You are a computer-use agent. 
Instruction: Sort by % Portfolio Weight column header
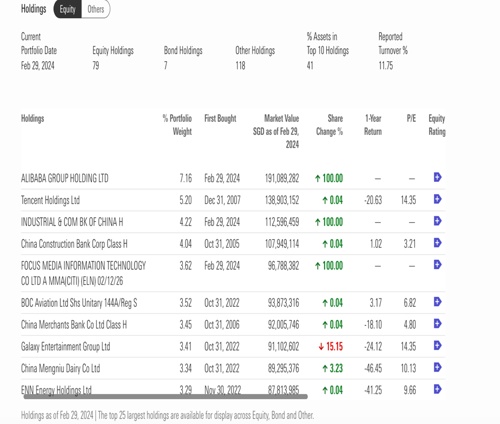coord(177,125)
